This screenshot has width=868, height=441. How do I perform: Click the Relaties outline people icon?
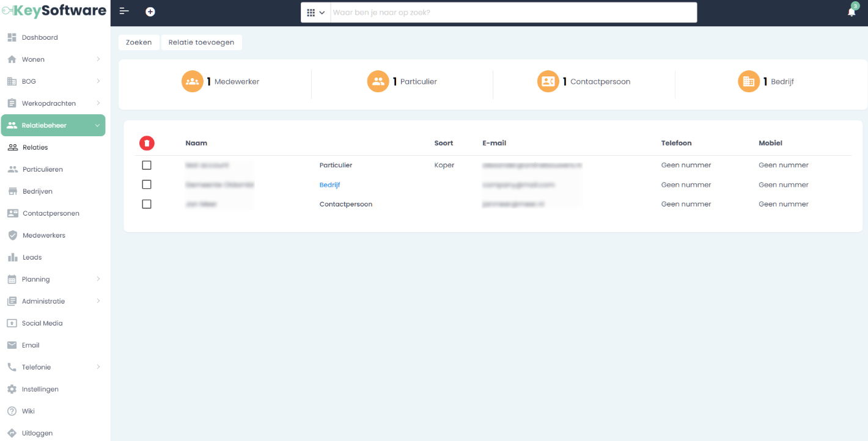tap(12, 147)
